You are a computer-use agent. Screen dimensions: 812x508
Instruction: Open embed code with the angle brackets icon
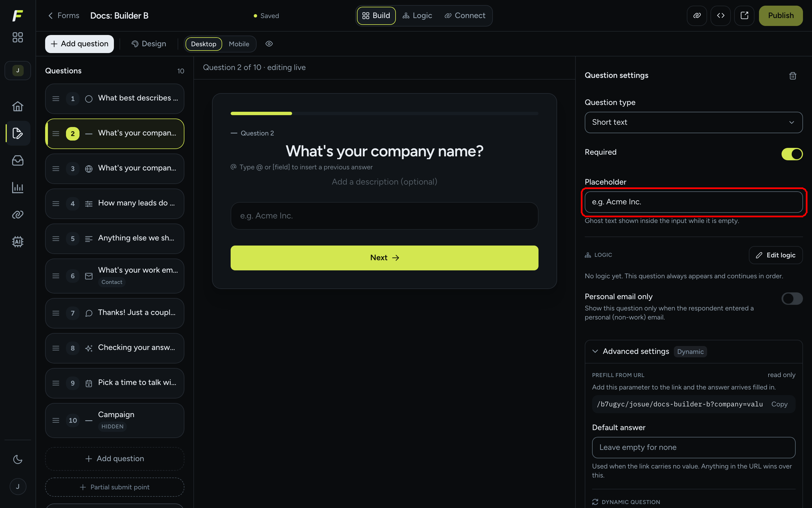click(x=720, y=16)
